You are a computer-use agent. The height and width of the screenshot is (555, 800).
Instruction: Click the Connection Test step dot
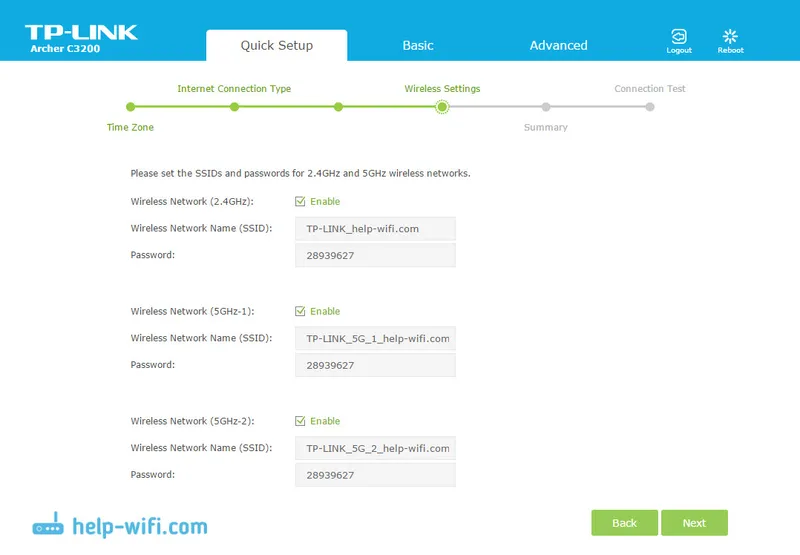649,107
